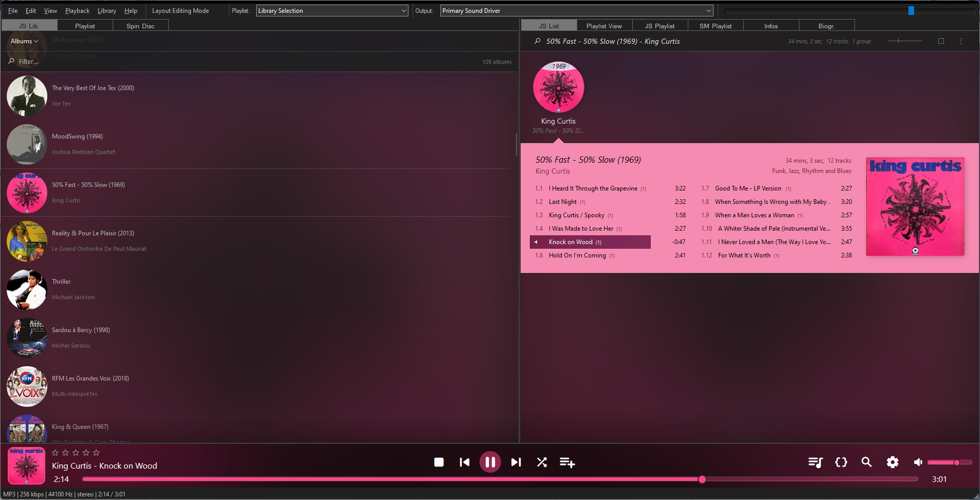The image size is (980, 500).
Task: Click the add-to-playlist icon
Action: 567,462
